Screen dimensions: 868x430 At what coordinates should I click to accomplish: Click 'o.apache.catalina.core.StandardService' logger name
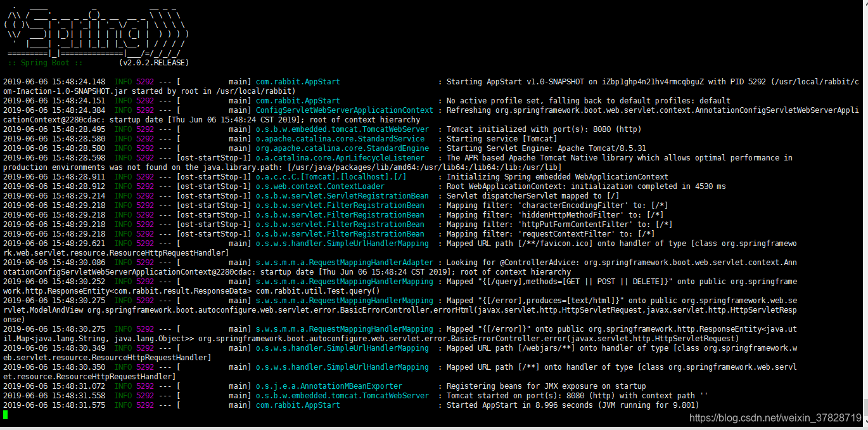click(340, 139)
